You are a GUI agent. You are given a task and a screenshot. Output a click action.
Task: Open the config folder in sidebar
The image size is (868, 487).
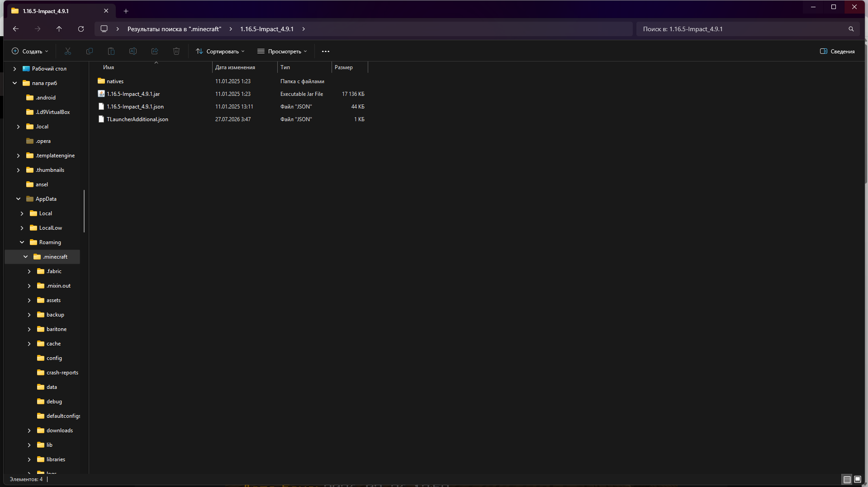coord(49,358)
